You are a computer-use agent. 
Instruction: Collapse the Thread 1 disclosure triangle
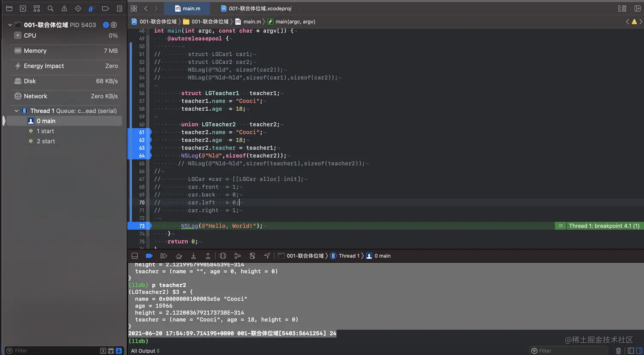click(x=17, y=111)
